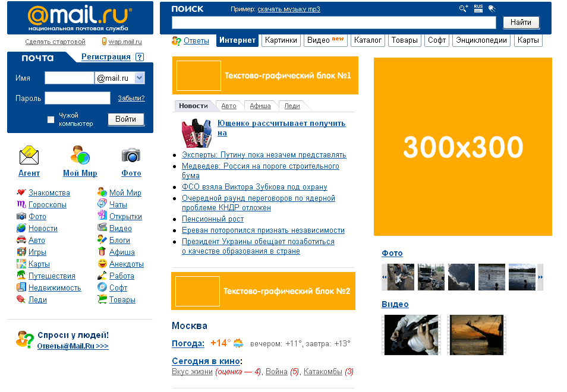Screen dimensions: 567x392
Task: Switch to the Каталог search tab
Action: pos(368,40)
